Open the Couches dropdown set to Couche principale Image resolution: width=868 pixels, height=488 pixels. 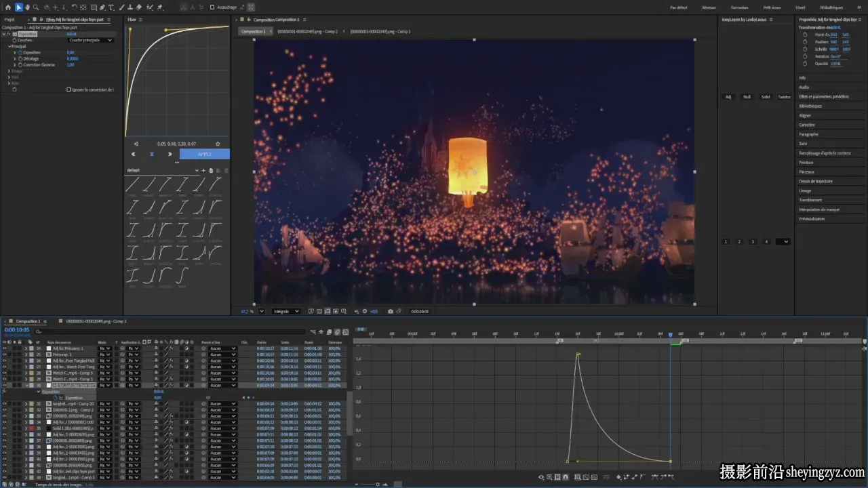[91, 40]
